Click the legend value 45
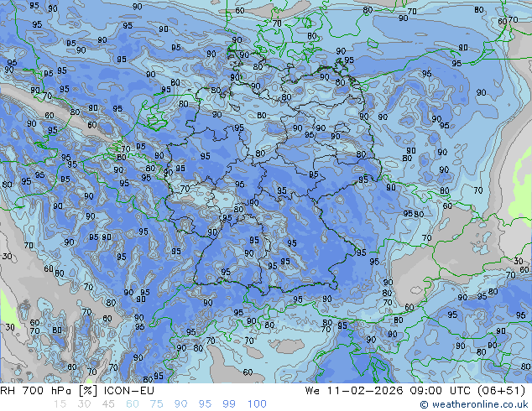Screen dimensions: 532x411 (x=108, y=404)
